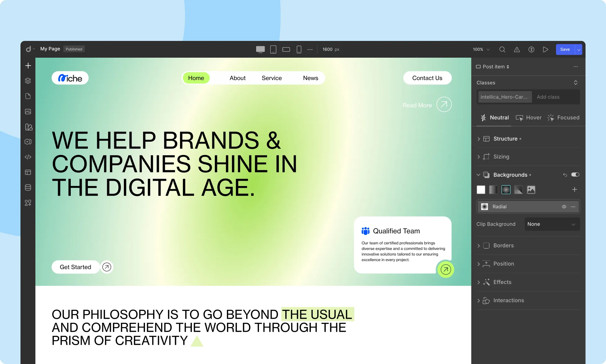
Task: Click the Search magnifier icon
Action: 502,49
